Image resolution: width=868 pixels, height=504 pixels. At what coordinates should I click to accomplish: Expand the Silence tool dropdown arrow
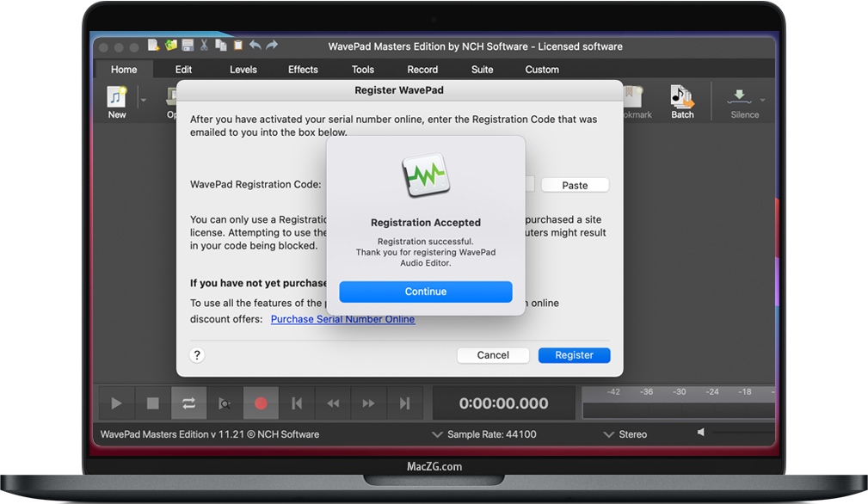[761, 99]
